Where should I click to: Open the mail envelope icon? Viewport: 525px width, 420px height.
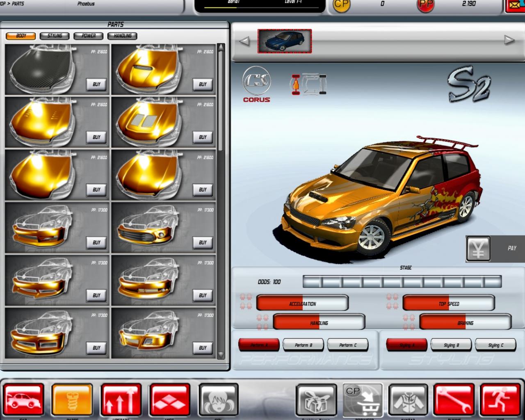click(x=515, y=6)
